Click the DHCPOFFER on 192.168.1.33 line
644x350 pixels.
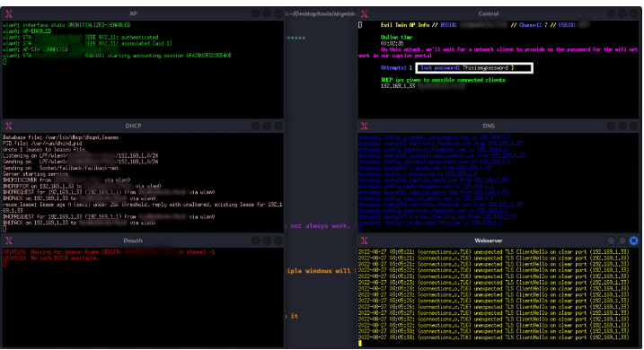(x=82, y=187)
